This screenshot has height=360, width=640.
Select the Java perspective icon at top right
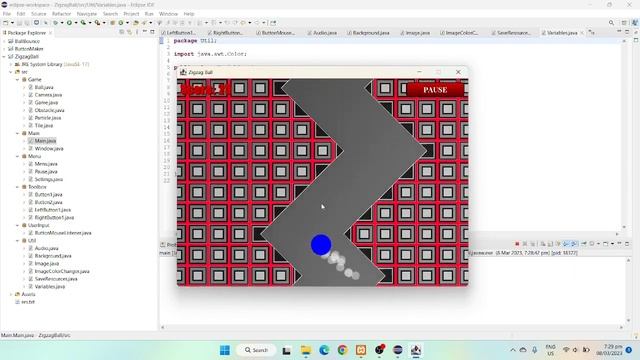[x=635, y=23]
